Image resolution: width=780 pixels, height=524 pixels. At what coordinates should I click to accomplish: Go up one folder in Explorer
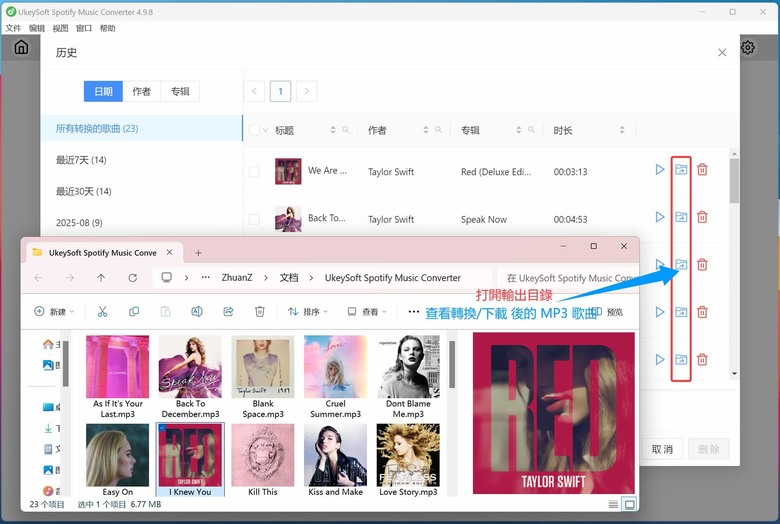[x=101, y=278]
